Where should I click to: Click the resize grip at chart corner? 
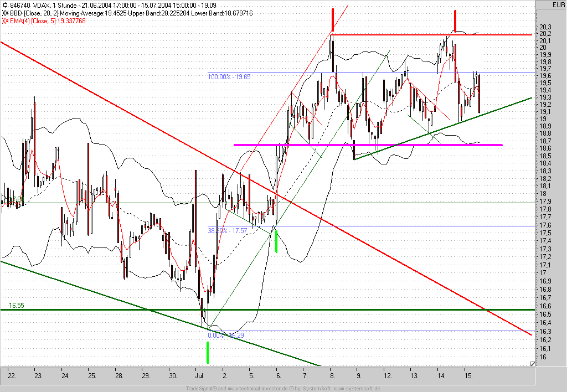[x=532, y=363]
